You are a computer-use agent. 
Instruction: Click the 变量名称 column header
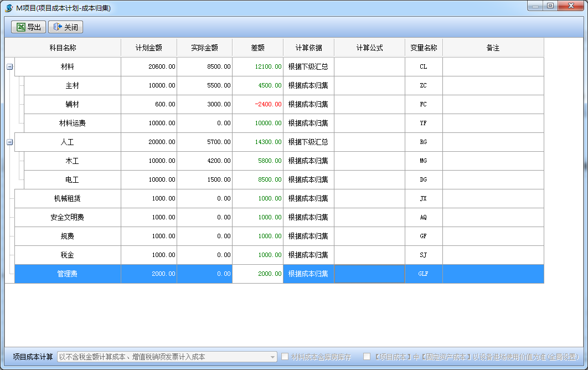(x=424, y=48)
